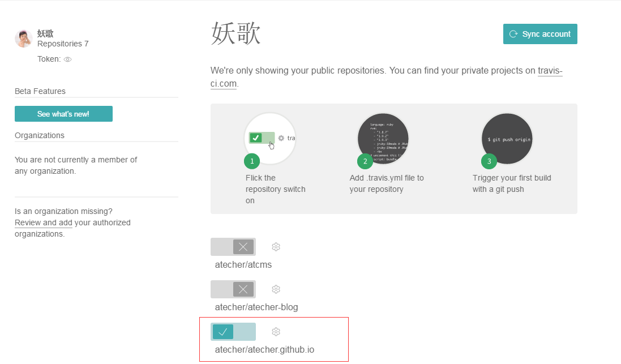Open the atecher/atecher-blog repository name

(256, 307)
